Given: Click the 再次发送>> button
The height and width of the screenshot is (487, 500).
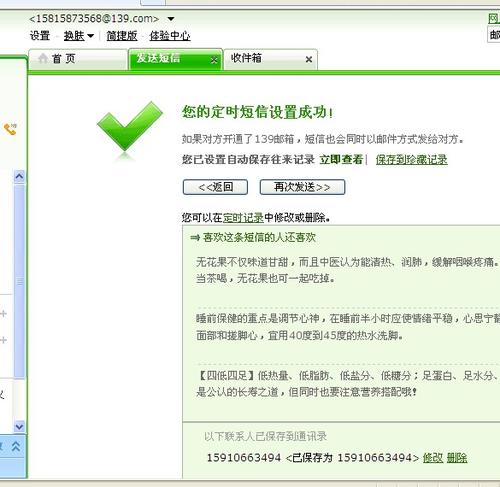Looking at the screenshot, I should tap(302, 187).
